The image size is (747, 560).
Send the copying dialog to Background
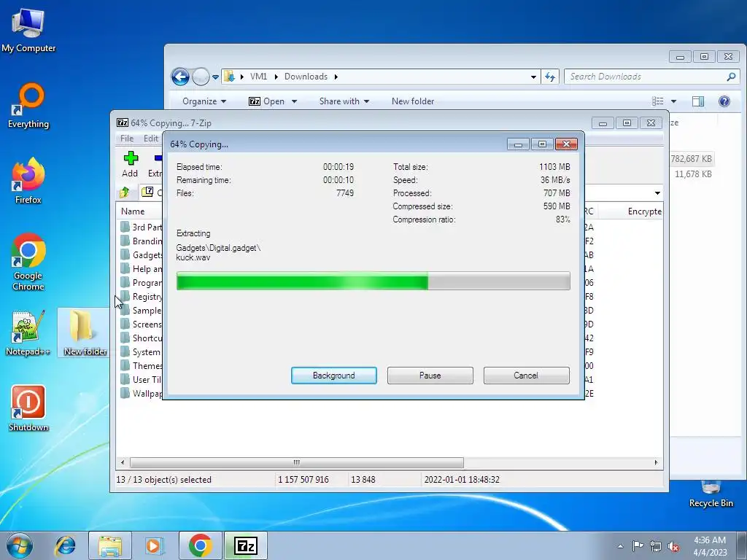tap(333, 376)
